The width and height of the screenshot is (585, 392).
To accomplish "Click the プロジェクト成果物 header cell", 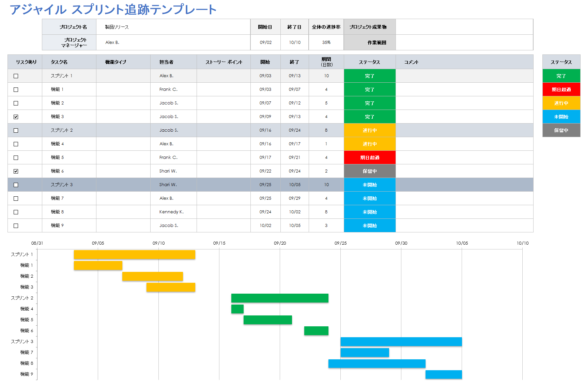I will tap(370, 27).
